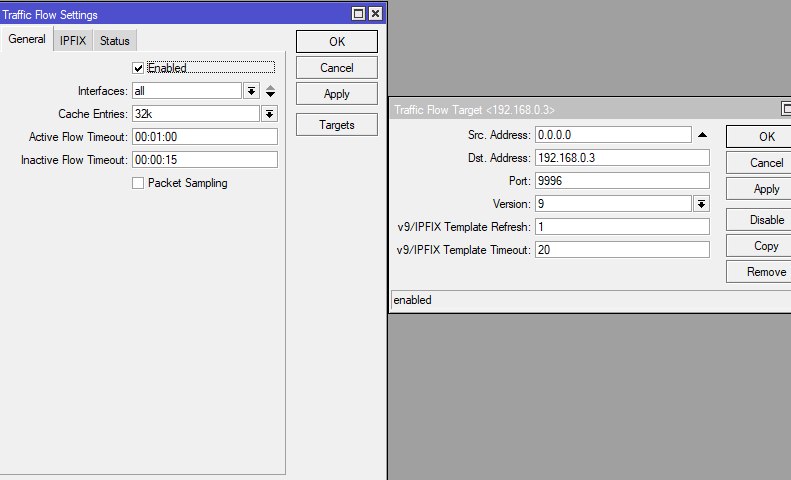
Task: Close the Traffic Flow Settings window
Action: tap(375, 14)
